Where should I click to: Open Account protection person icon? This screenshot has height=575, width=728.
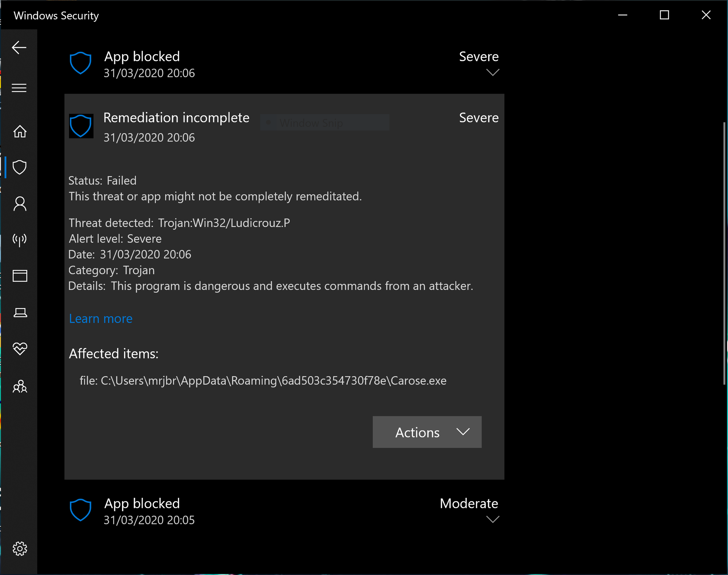tap(20, 204)
